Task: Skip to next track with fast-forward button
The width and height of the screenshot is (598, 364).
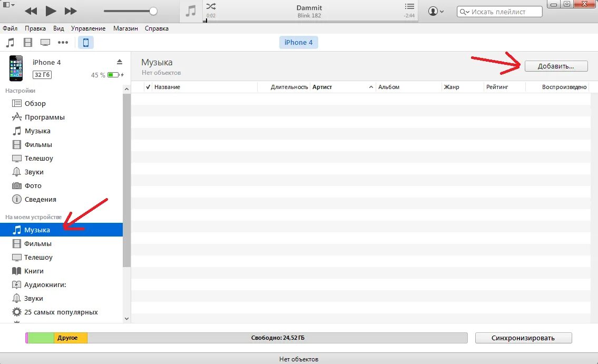Action: (x=71, y=11)
